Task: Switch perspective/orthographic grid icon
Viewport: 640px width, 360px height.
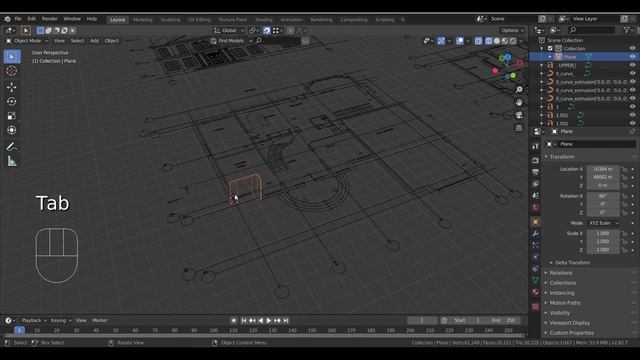Action: point(519,128)
